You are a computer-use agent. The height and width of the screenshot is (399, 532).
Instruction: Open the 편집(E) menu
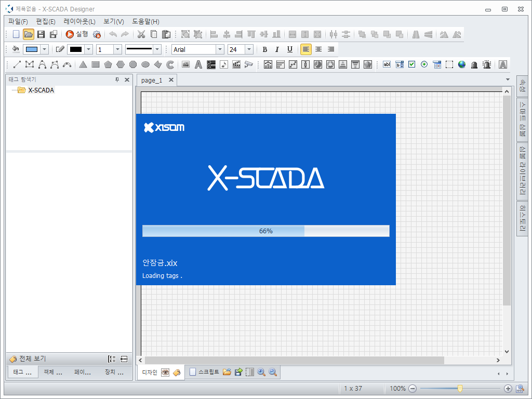pyautogui.click(x=46, y=21)
